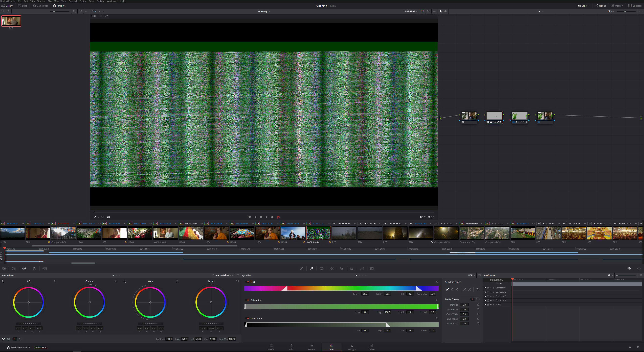Open the Tracker palette

pyautogui.click(x=332, y=269)
